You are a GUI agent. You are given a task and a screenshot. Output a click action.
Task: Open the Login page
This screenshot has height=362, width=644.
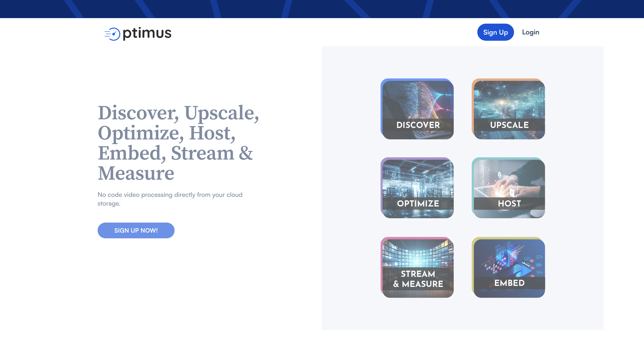530,32
